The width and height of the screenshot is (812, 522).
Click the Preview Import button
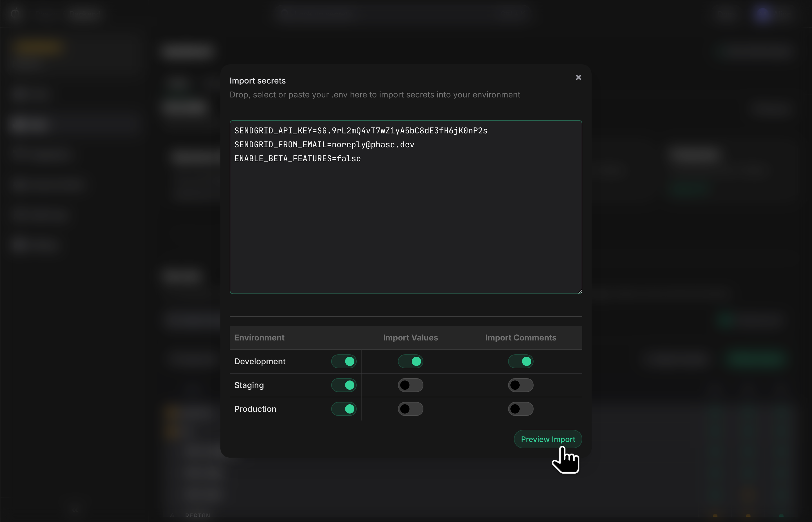(548, 439)
